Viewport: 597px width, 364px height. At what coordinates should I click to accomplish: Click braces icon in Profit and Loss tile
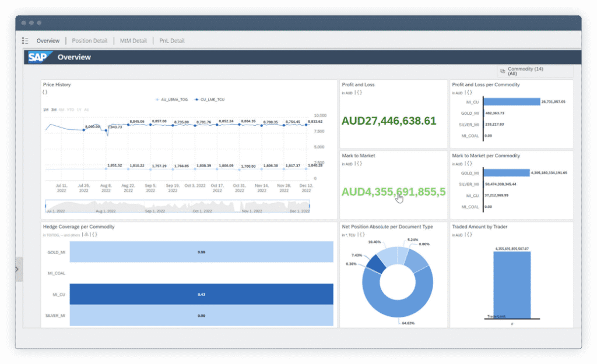coord(360,93)
